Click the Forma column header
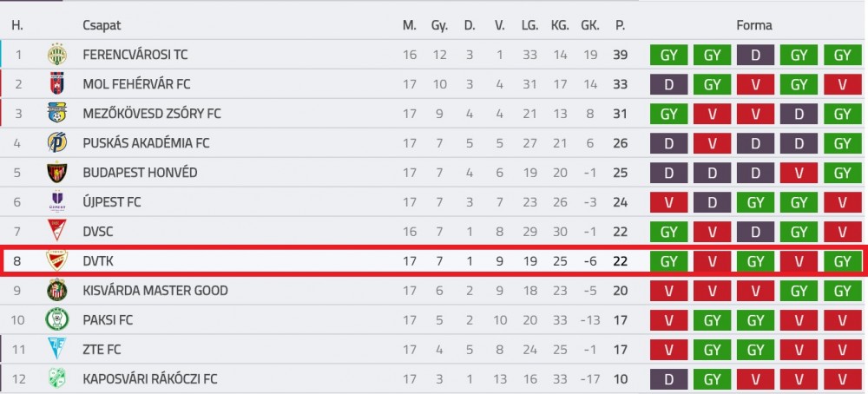 [754, 25]
